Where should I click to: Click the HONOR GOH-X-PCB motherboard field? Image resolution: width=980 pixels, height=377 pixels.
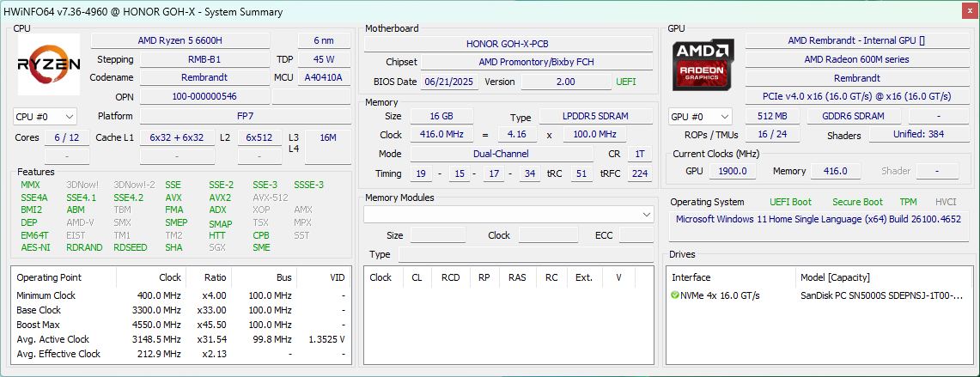508,44
